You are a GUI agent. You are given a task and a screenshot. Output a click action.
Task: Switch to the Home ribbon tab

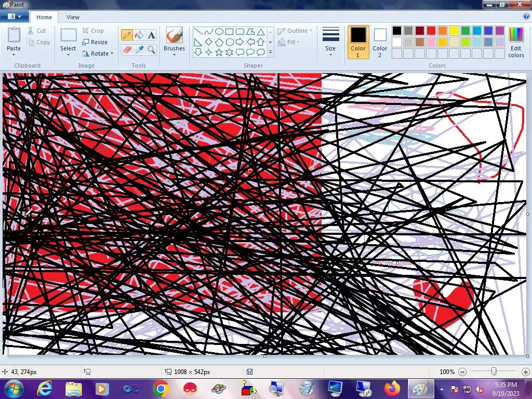[44, 17]
